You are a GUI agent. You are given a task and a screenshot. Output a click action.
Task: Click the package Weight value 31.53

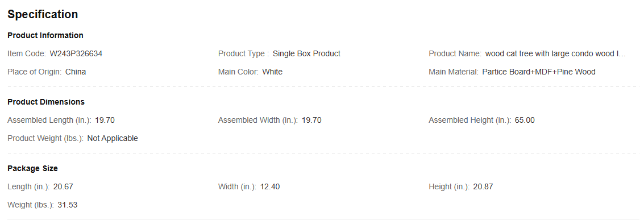click(68, 205)
